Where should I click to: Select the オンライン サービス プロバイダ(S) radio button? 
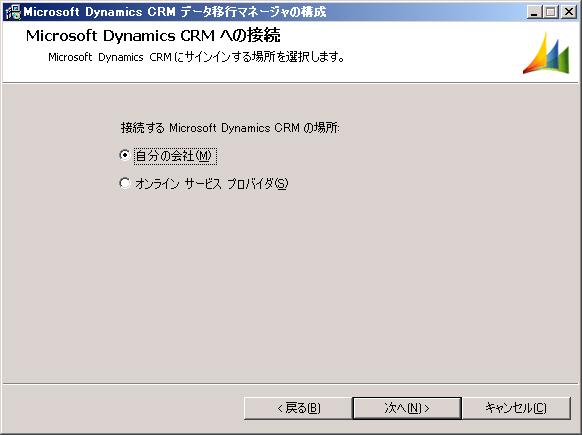tap(125, 183)
